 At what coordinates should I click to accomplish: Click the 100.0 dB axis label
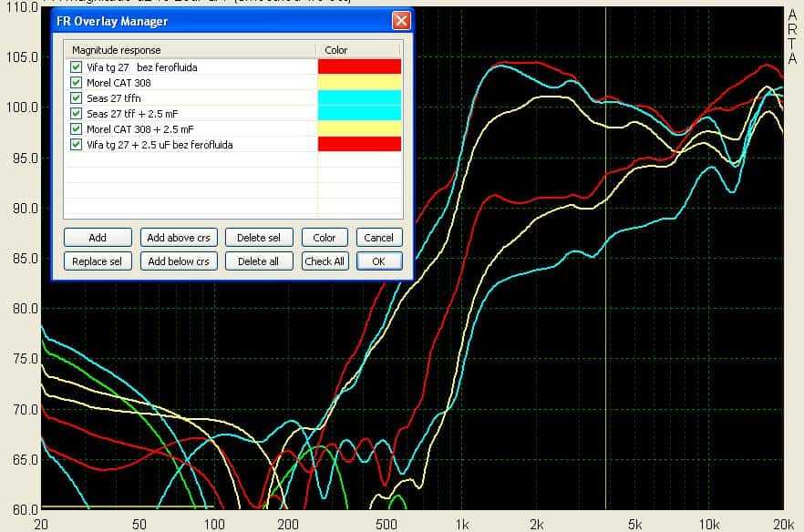tap(19, 107)
